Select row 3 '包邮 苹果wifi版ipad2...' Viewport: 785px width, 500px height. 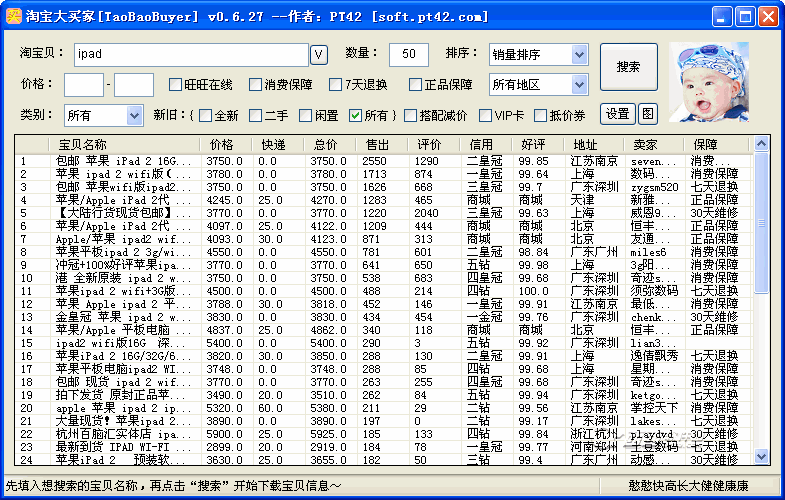click(383, 187)
